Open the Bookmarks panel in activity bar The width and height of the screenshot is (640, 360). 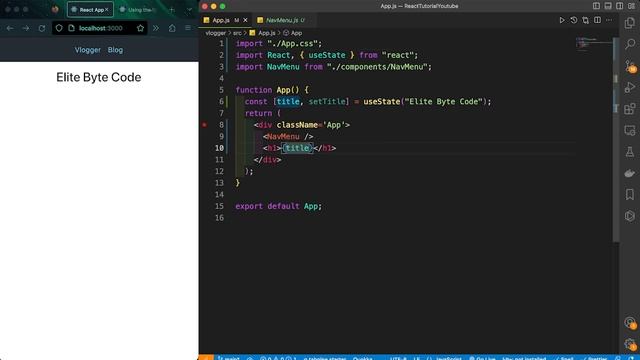click(x=630, y=195)
